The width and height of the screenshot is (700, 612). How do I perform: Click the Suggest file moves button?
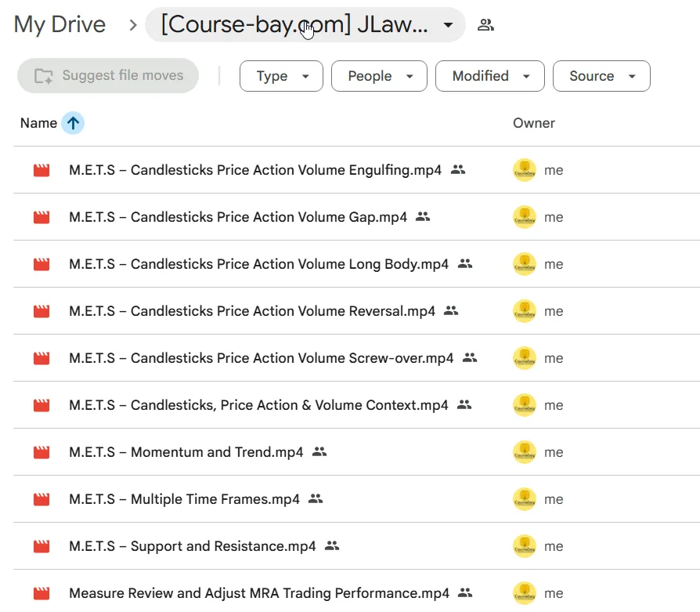click(108, 75)
